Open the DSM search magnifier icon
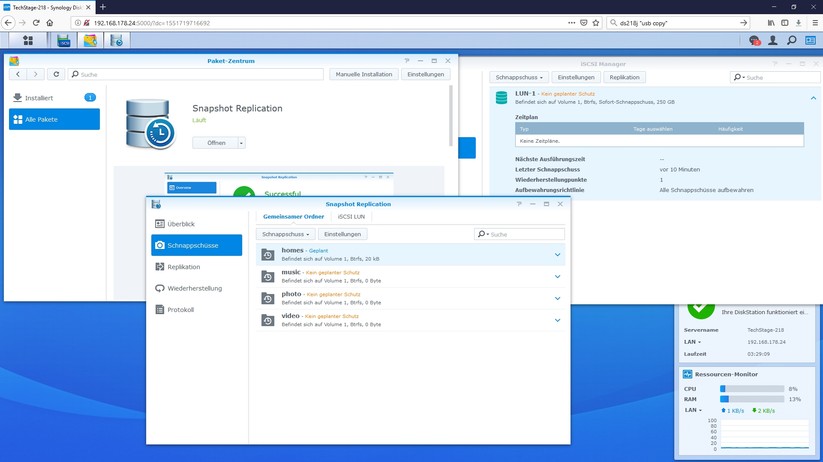 791,41
